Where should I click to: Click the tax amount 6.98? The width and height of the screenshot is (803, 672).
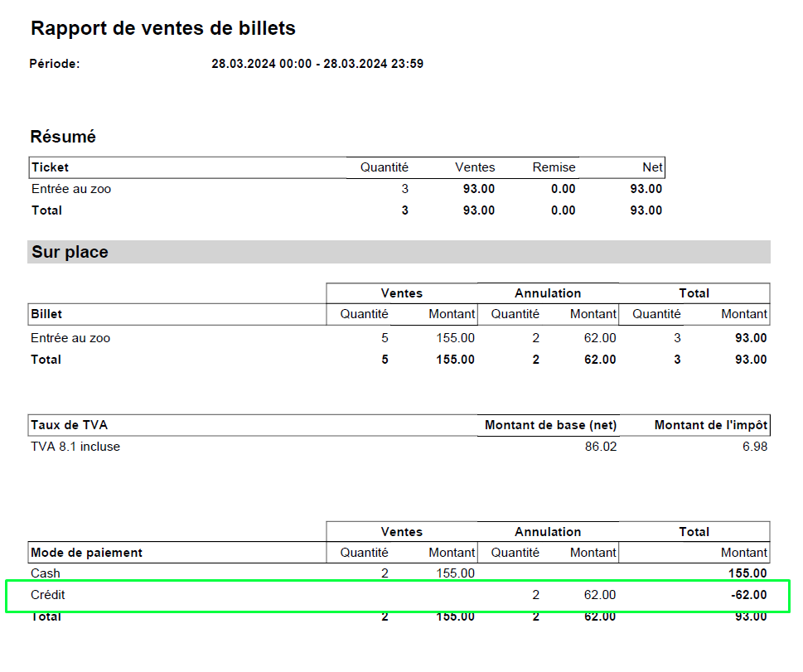(x=755, y=447)
